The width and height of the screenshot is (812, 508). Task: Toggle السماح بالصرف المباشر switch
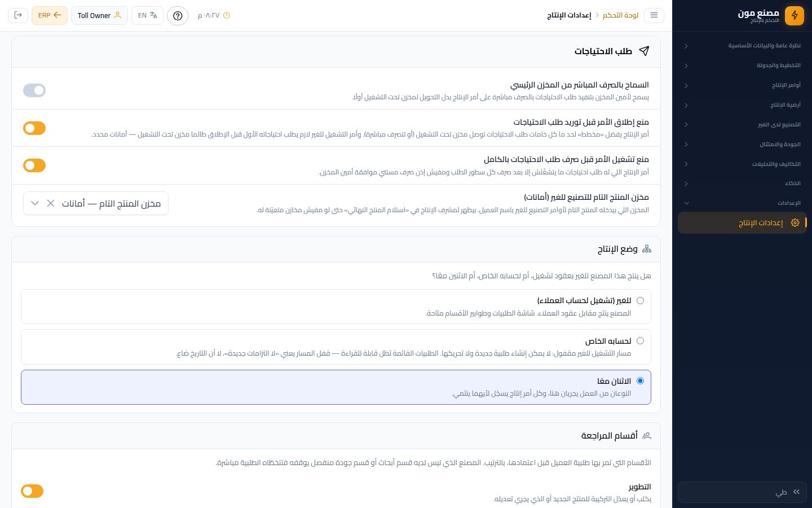(x=34, y=90)
